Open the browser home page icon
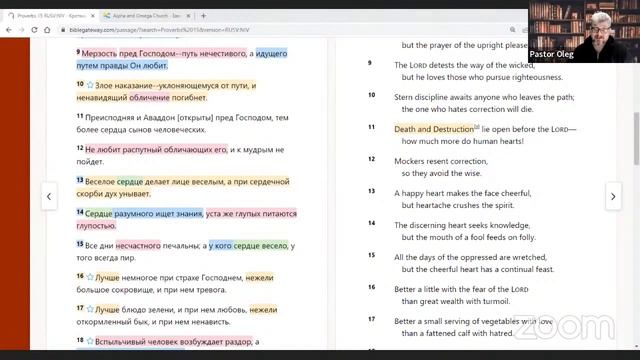640x360 pixels. 47,30
